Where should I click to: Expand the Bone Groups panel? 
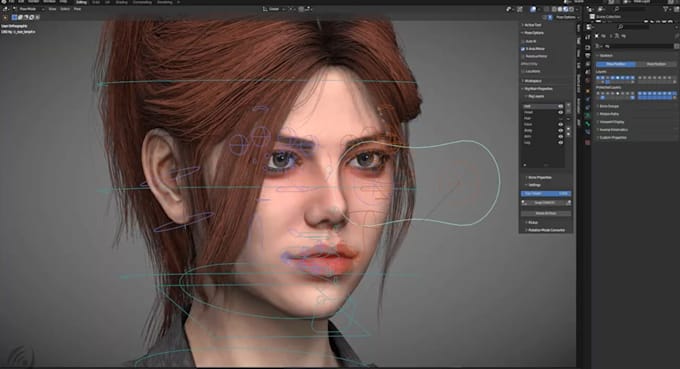(x=608, y=106)
